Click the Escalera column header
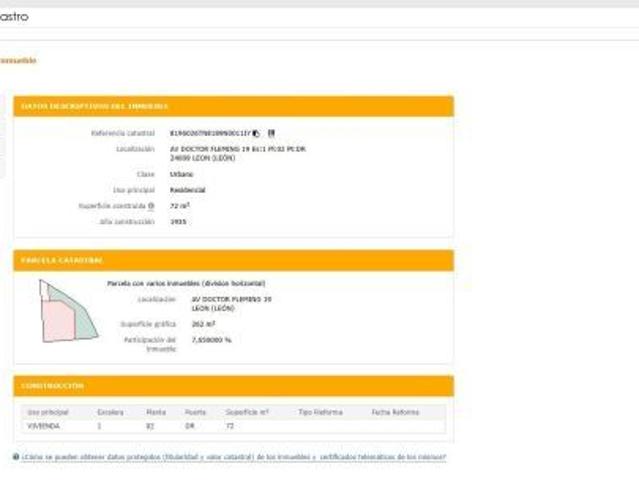 [110, 412]
